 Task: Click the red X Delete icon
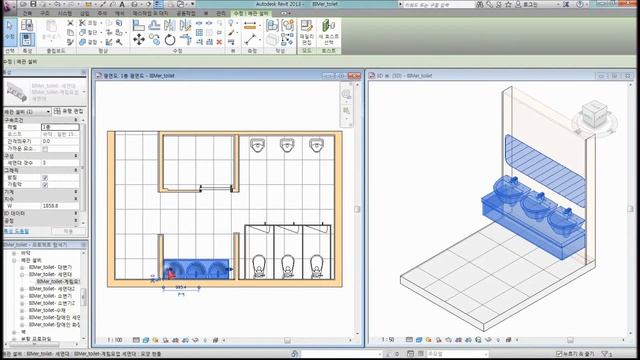219,42
